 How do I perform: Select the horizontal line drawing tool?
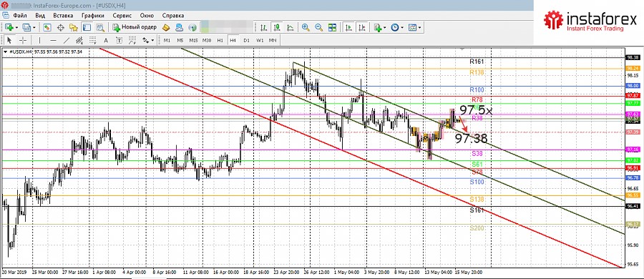pos(53,40)
